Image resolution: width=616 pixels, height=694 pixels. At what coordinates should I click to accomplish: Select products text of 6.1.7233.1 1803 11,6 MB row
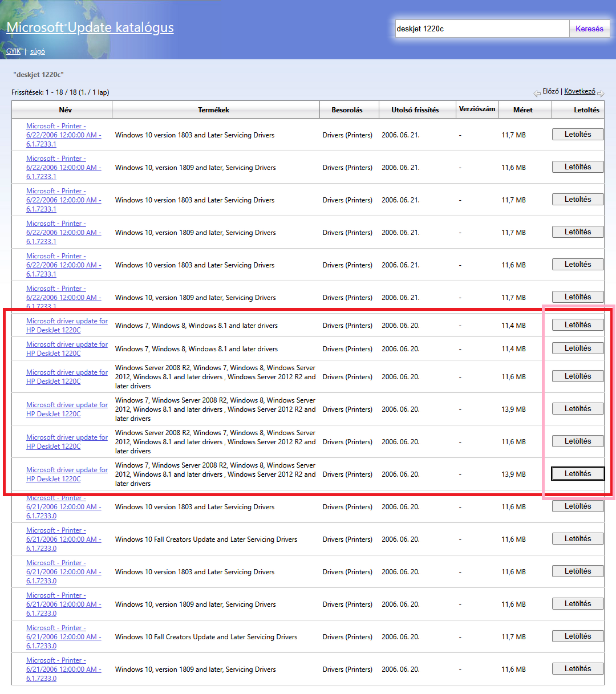pos(194,265)
